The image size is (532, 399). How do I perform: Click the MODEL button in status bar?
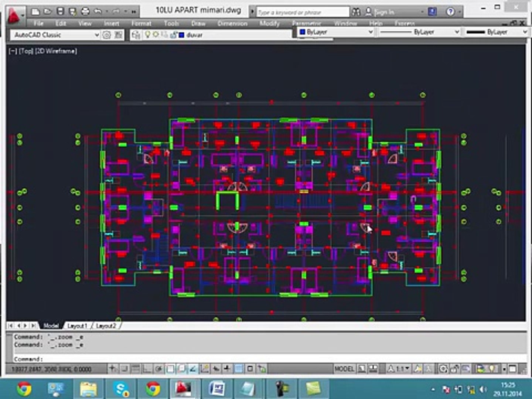tap(344, 368)
